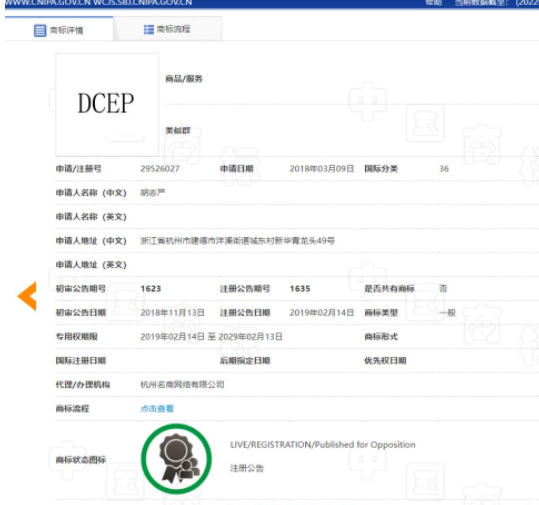
Task: Open the 点击查看 trademark process link
Action: pos(157,408)
